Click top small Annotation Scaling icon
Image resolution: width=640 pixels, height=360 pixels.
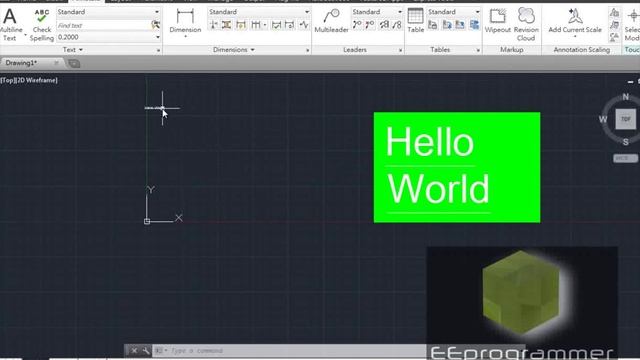[x=614, y=13]
